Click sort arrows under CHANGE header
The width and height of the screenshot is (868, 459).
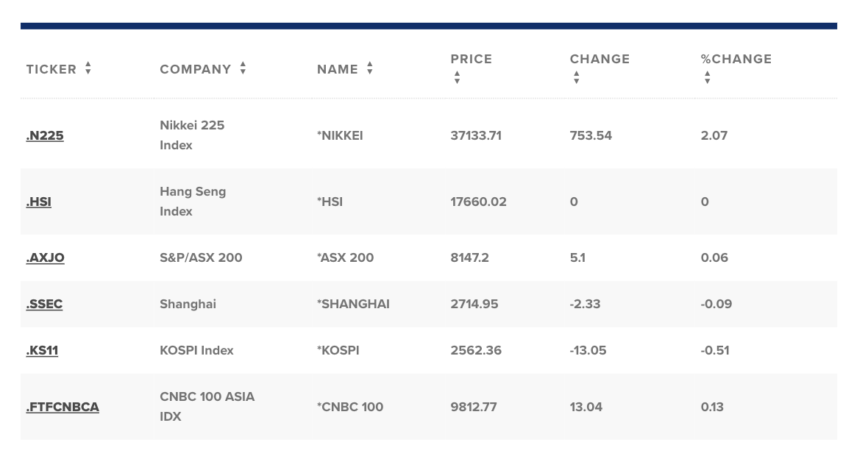tap(577, 77)
